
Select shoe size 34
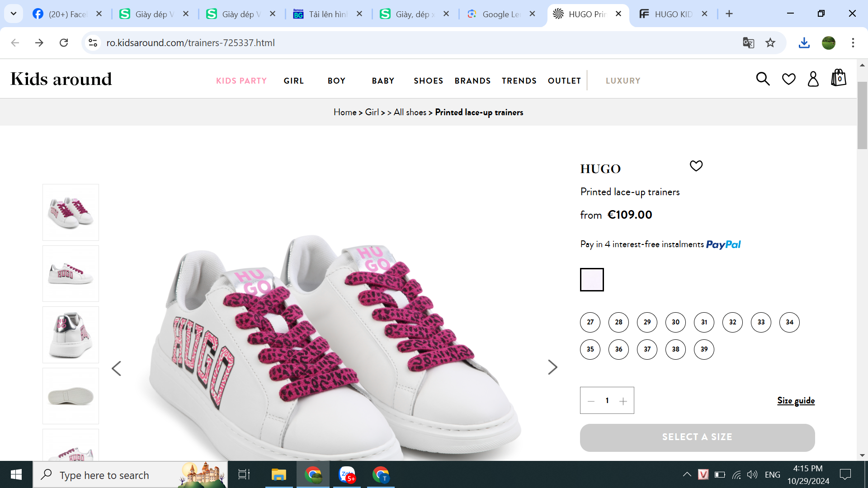(789, 322)
